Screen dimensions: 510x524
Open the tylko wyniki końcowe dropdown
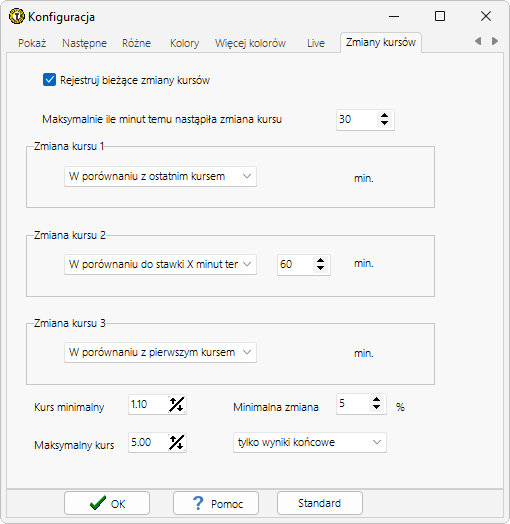[310, 442]
